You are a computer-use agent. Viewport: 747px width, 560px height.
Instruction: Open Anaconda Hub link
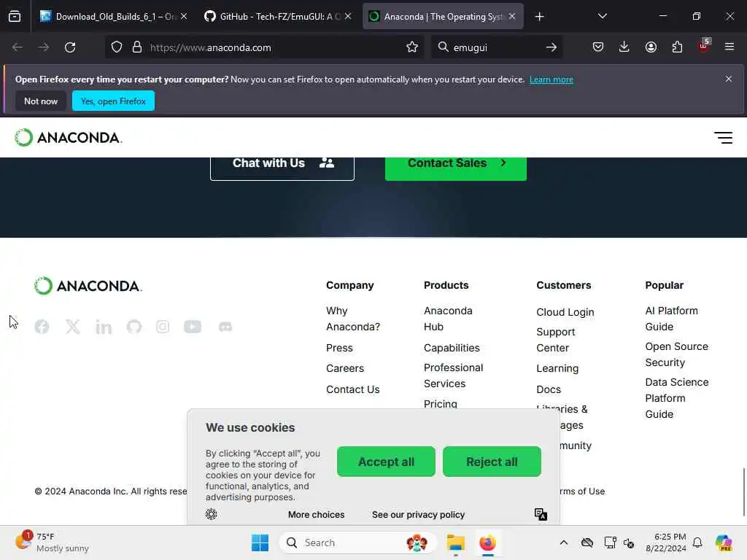pos(448,319)
